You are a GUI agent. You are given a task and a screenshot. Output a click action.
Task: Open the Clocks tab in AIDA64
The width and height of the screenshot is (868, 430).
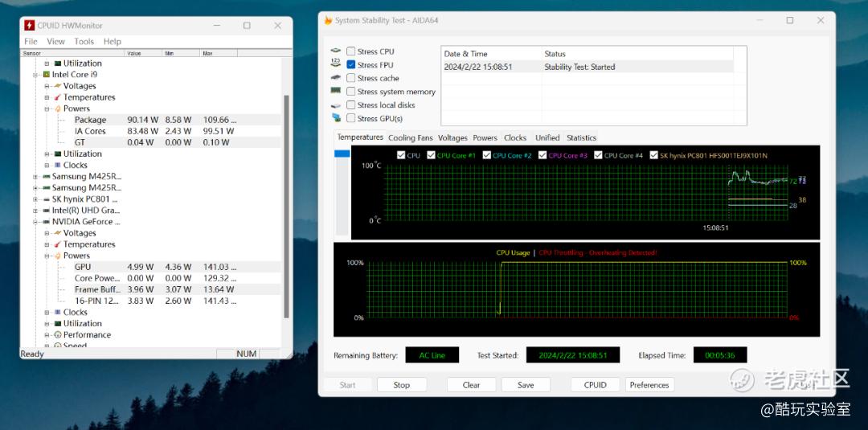pos(515,137)
